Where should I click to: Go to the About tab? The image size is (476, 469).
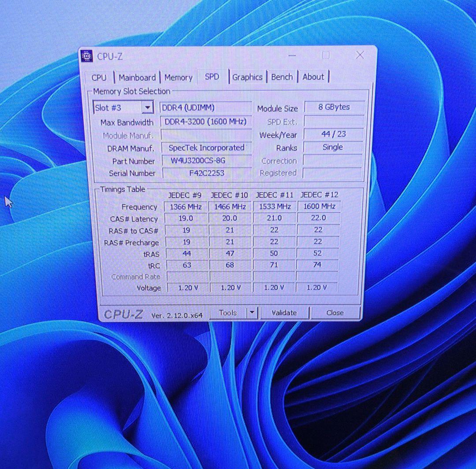click(313, 77)
